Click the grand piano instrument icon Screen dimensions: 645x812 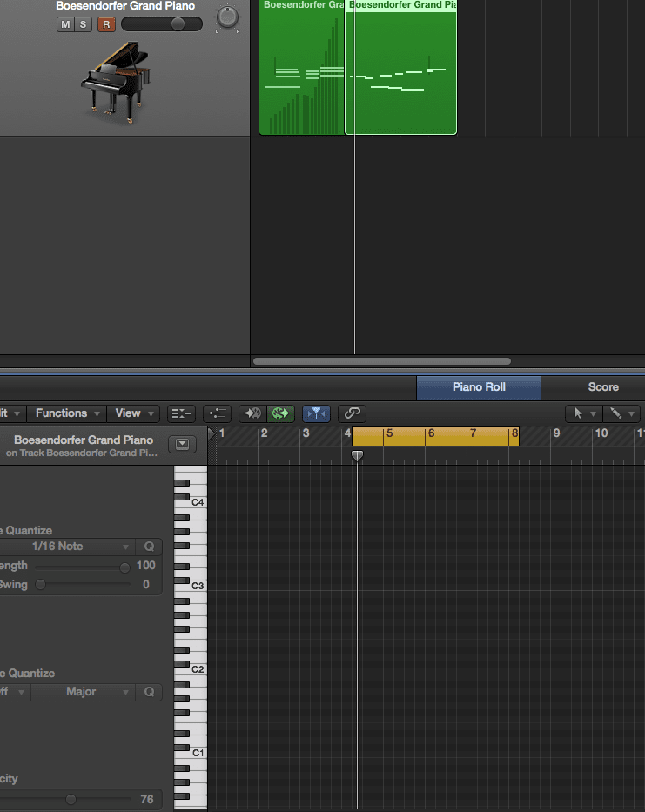pos(116,83)
